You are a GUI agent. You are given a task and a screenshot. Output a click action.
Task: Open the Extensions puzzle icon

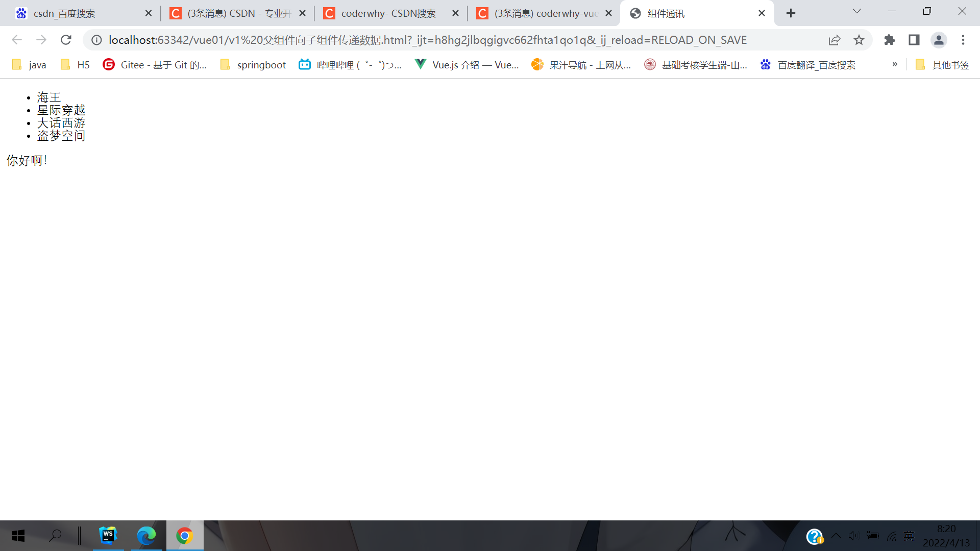pyautogui.click(x=890, y=40)
